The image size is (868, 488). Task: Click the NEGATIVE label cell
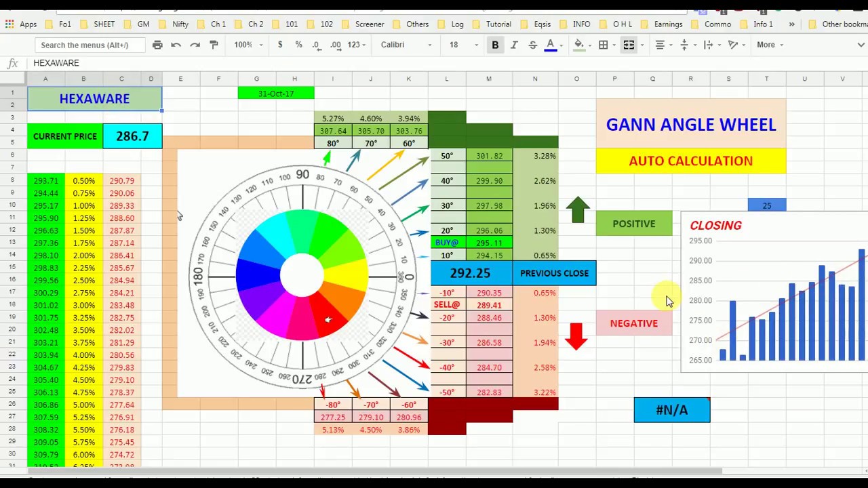pos(634,323)
